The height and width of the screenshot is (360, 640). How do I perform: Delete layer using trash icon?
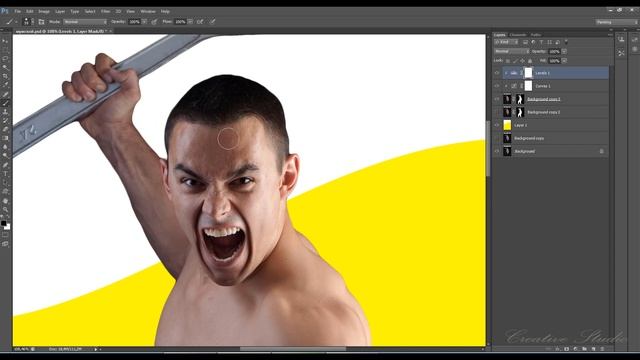(x=602, y=349)
